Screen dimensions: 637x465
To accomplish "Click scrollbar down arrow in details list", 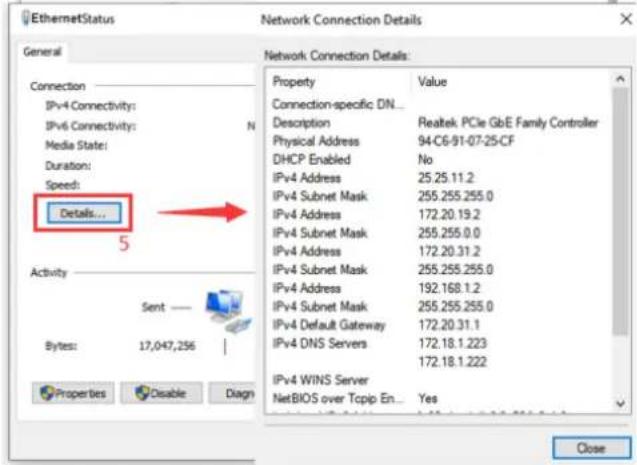I will point(620,403).
